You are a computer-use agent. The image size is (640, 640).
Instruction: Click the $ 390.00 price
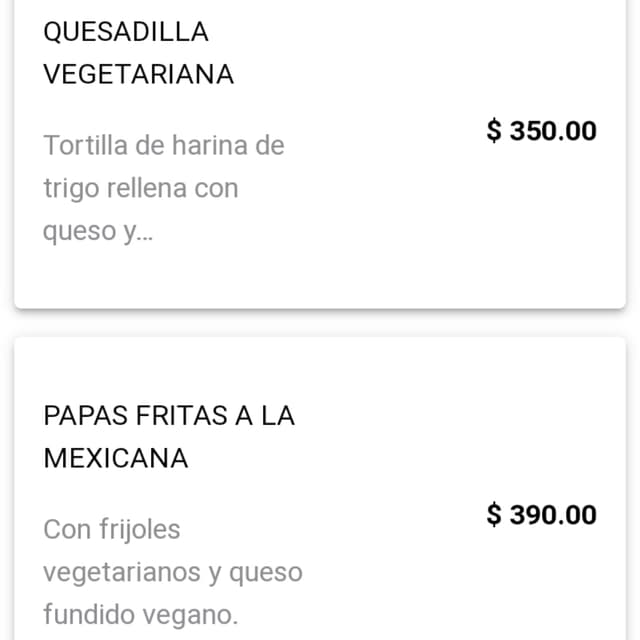click(541, 514)
